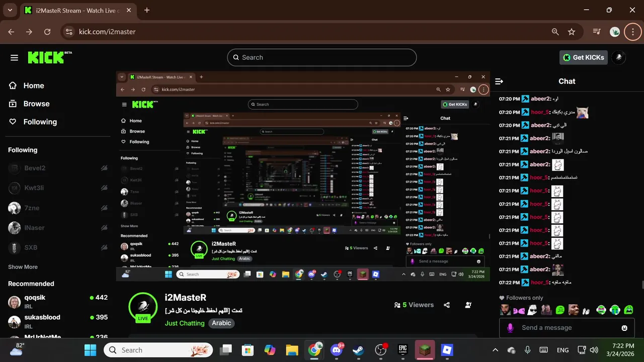Open iNaser channel in Following list
Viewport: 644px width, 362px height.
[58, 228]
